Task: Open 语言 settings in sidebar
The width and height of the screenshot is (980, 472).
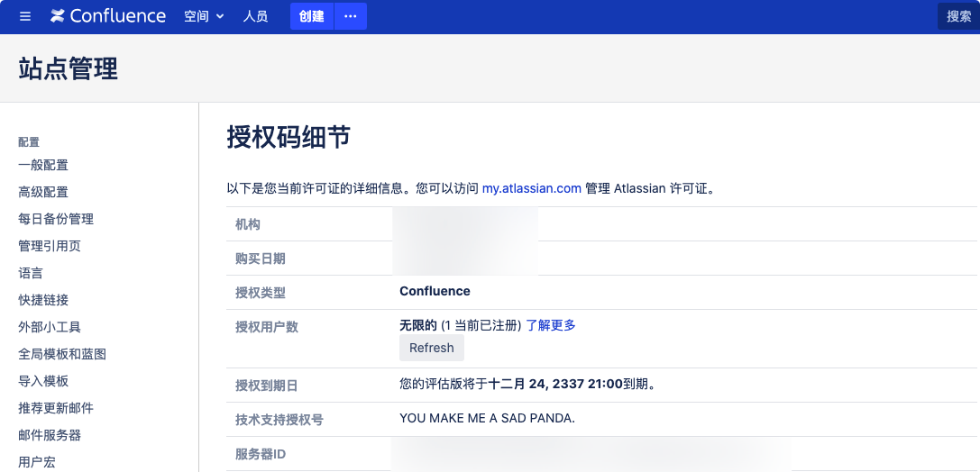Action: (x=31, y=273)
